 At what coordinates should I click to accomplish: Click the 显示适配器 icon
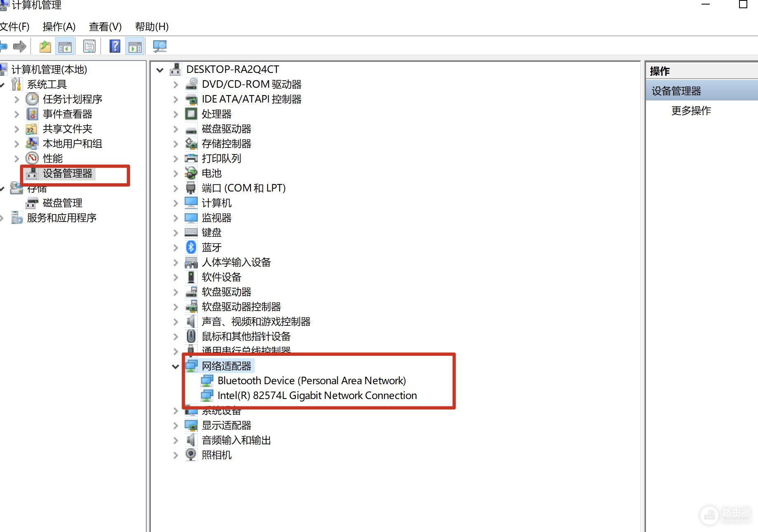[191, 425]
